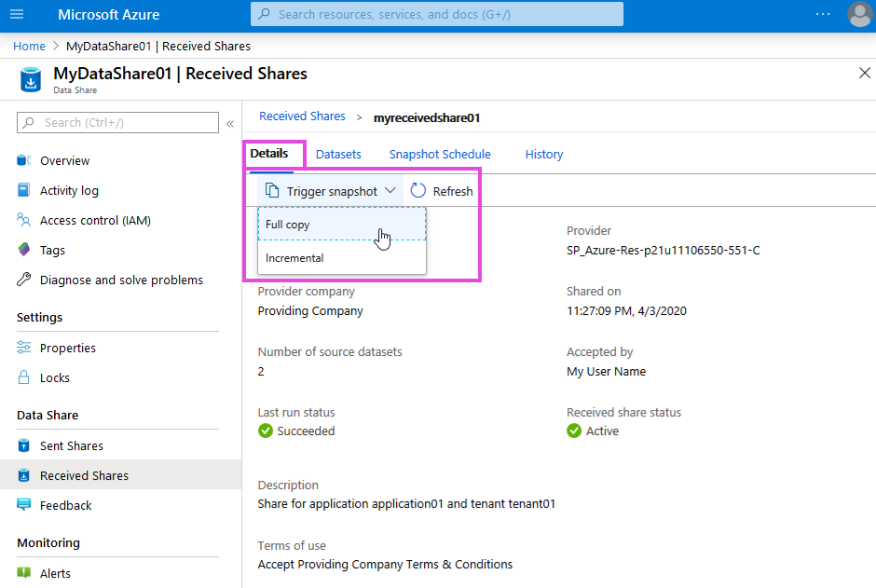This screenshot has width=876, height=588.
Task: Switch to the Datasets tab
Action: click(338, 155)
